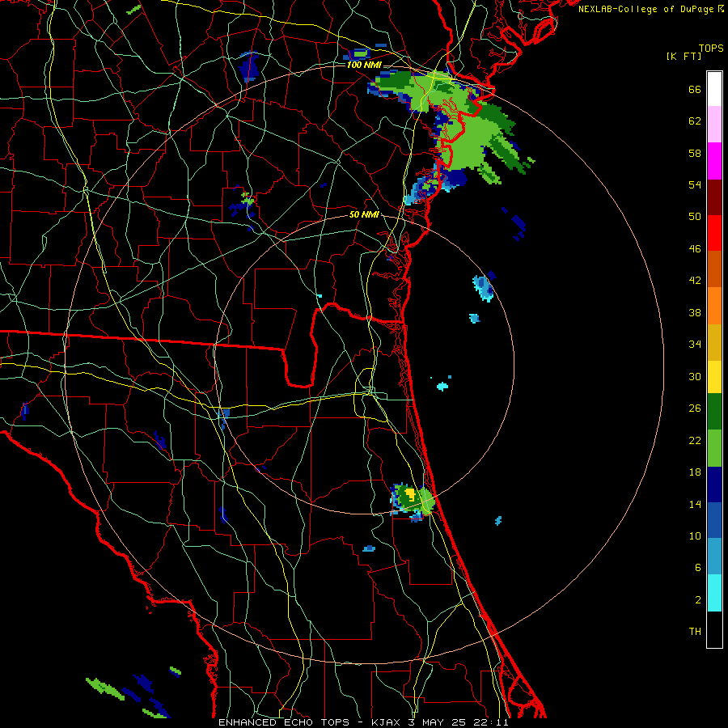
Task: Click the dark orange legend swatch near 42
Action: [x=714, y=269]
